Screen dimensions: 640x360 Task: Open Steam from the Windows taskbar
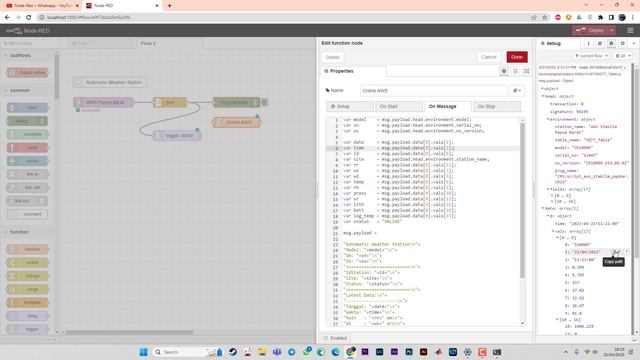click(x=233, y=352)
